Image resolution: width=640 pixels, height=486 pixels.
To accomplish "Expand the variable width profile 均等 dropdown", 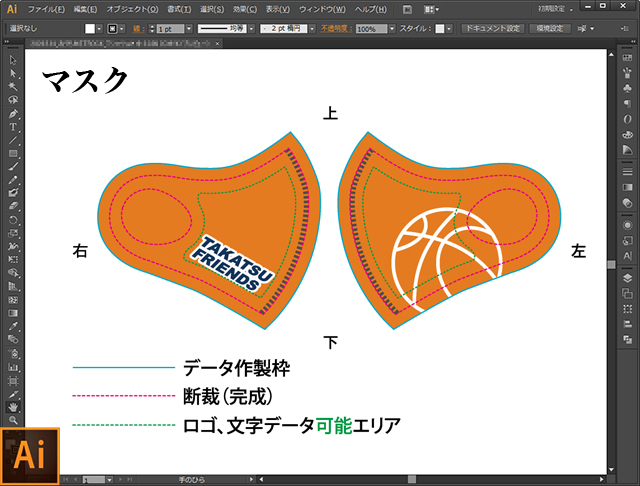I will click(251, 29).
